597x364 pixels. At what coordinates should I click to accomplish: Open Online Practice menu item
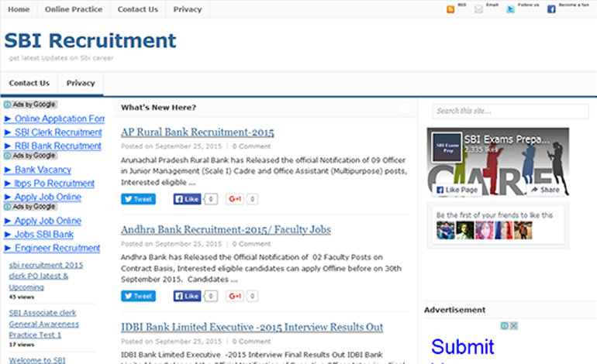pos(74,9)
